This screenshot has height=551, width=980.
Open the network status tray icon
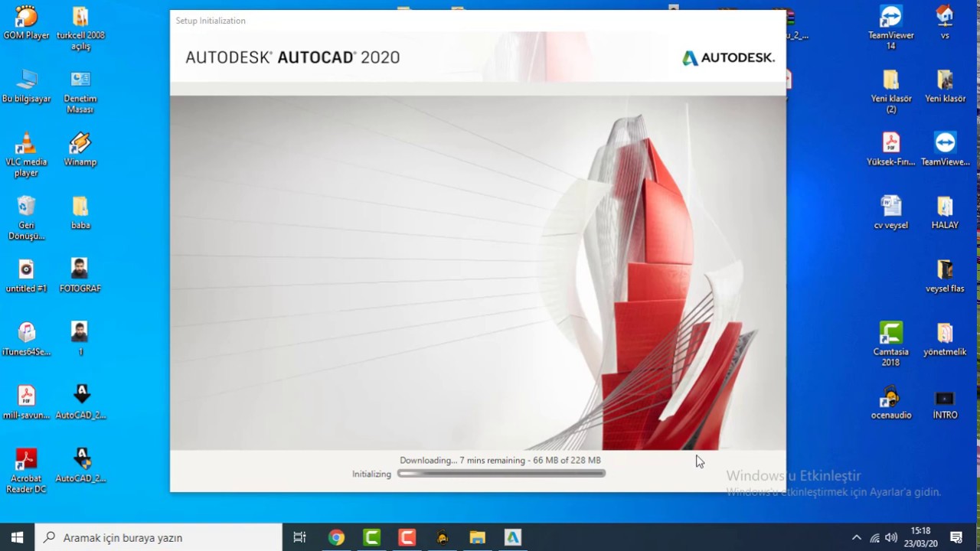pyautogui.click(x=874, y=537)
